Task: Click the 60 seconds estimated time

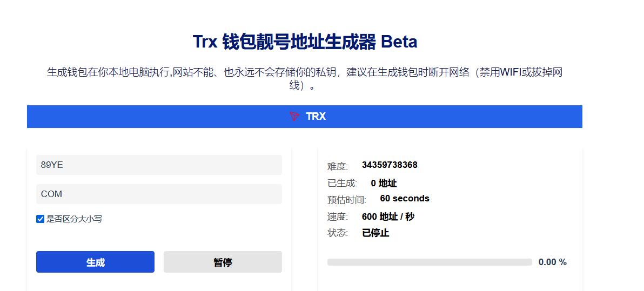Action: tap(405, 199)
